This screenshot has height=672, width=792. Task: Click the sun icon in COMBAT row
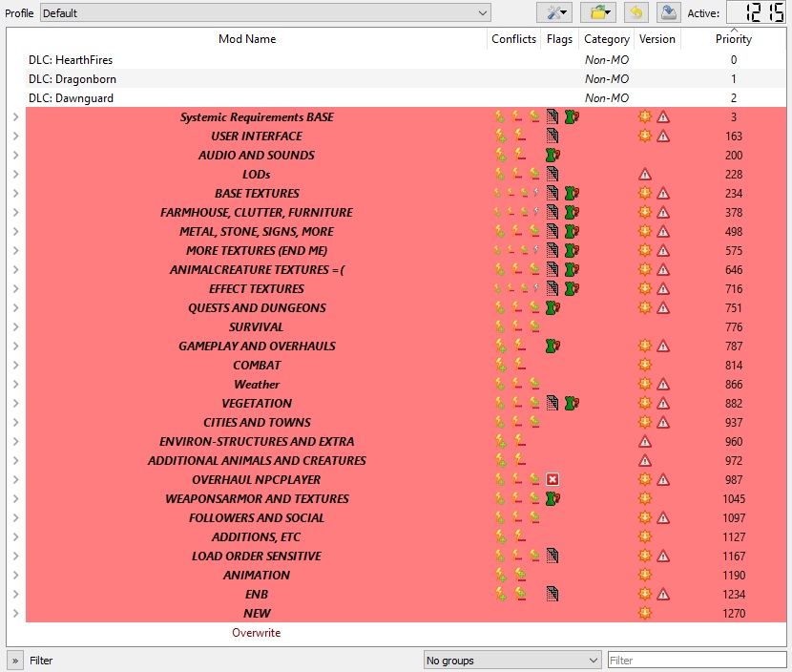(x=644, y=365)
